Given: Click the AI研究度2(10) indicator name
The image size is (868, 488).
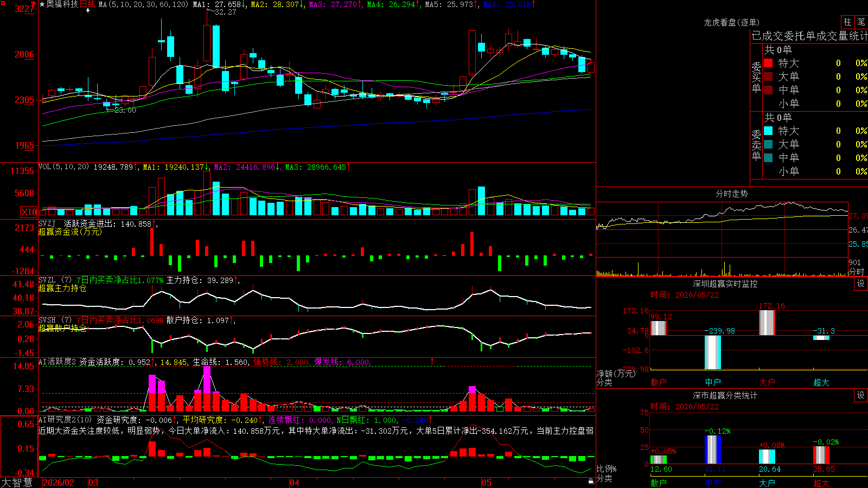Looking at the screenshot, I should coord(65,420).
